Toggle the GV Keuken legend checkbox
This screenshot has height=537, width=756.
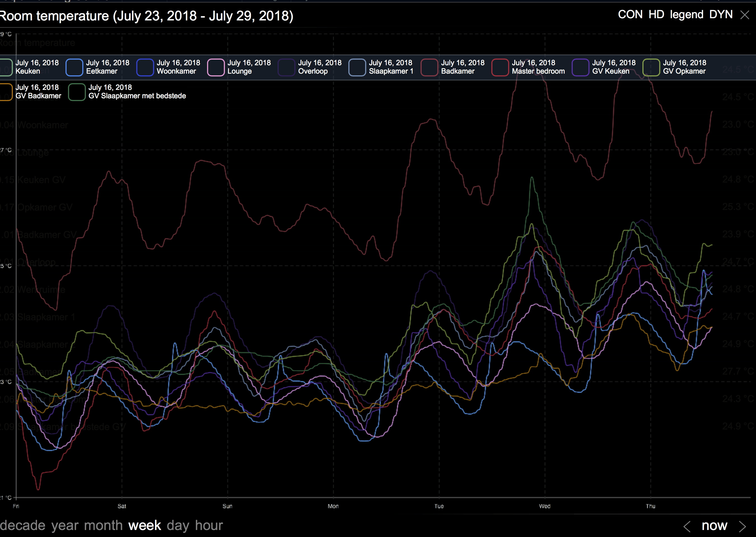pyautogui.click(x=580, y=67)
